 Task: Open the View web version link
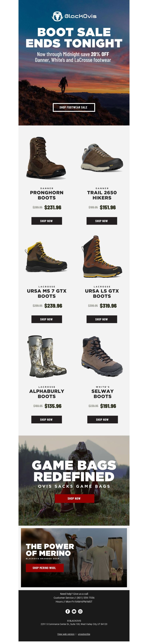tap(66, 634)
